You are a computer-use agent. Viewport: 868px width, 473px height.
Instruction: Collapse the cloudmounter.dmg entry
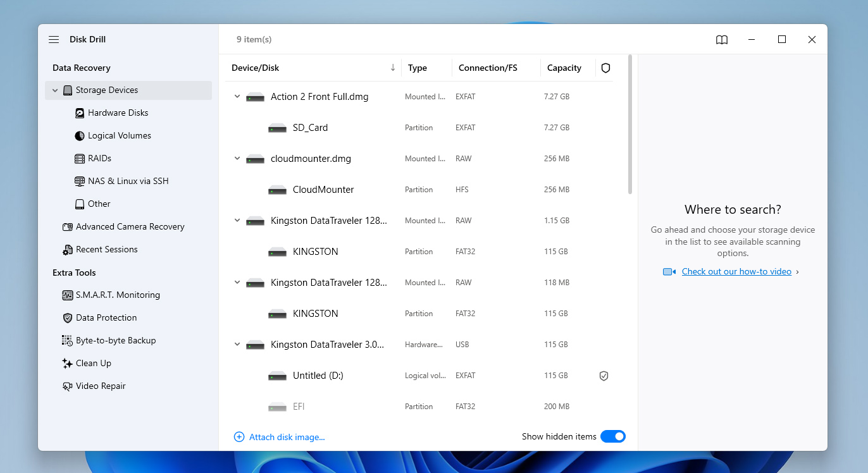pos(237,159)
